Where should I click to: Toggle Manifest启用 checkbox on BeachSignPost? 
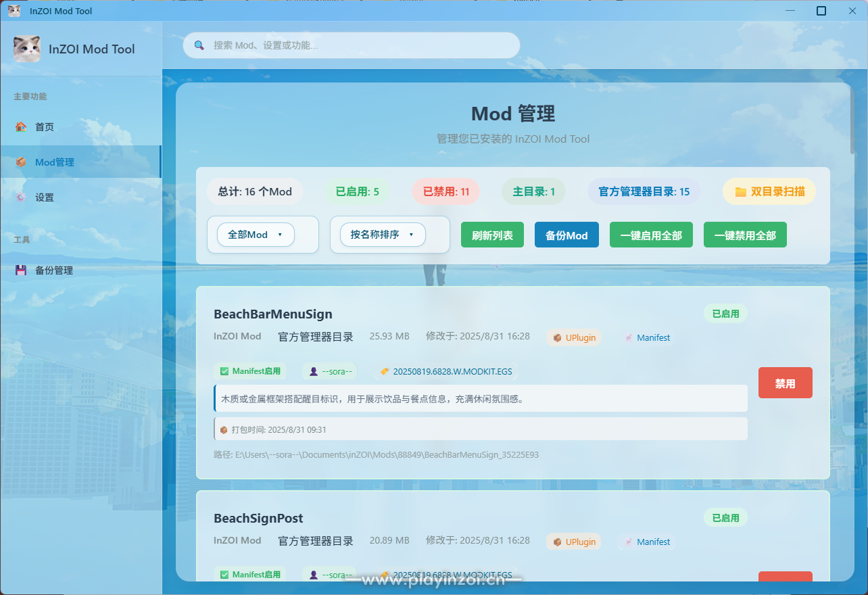224,575
